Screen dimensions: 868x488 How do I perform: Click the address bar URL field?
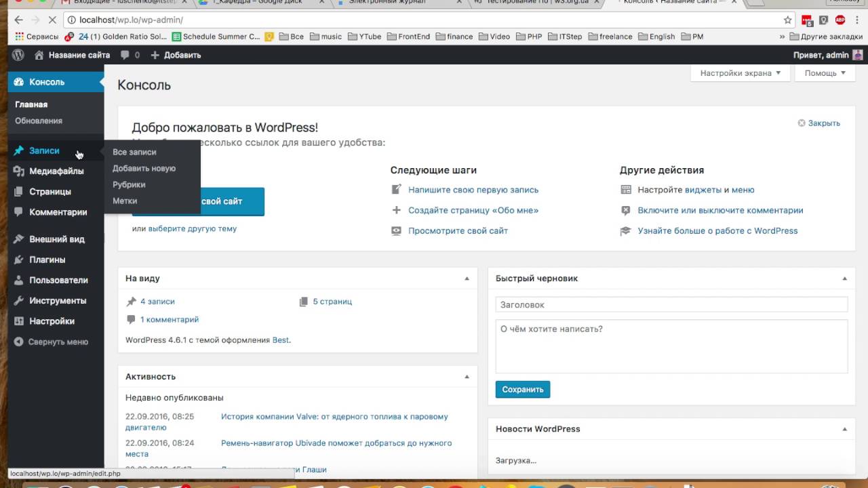[x=427, y=20]
